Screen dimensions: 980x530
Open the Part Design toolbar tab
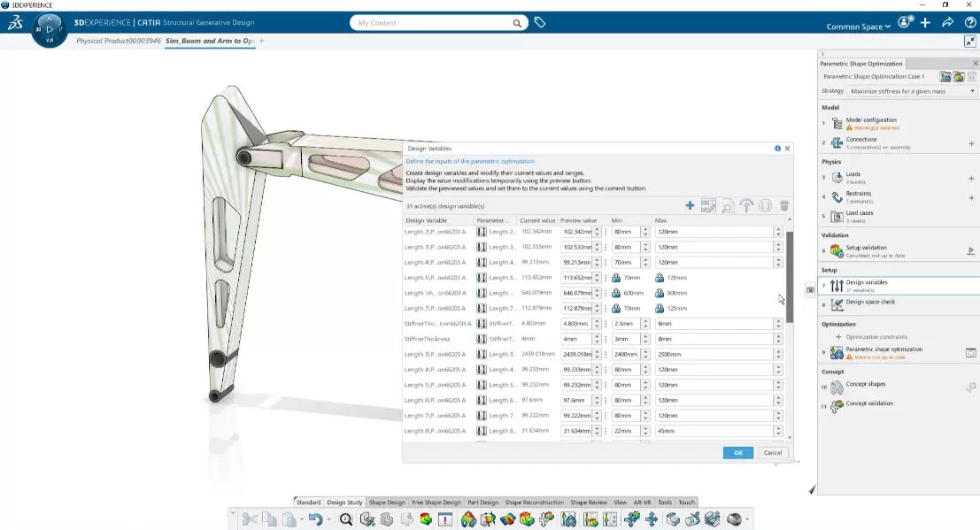pyautogui.click(x=482, y=503)
